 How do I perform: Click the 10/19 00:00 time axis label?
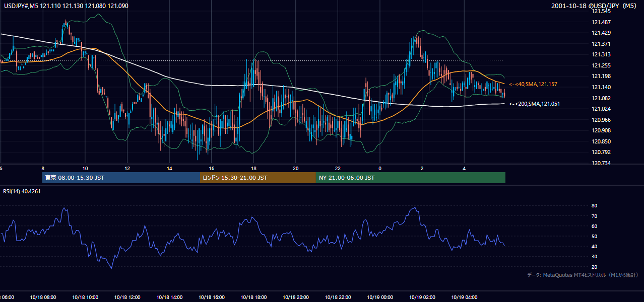[x=379, y=297]
